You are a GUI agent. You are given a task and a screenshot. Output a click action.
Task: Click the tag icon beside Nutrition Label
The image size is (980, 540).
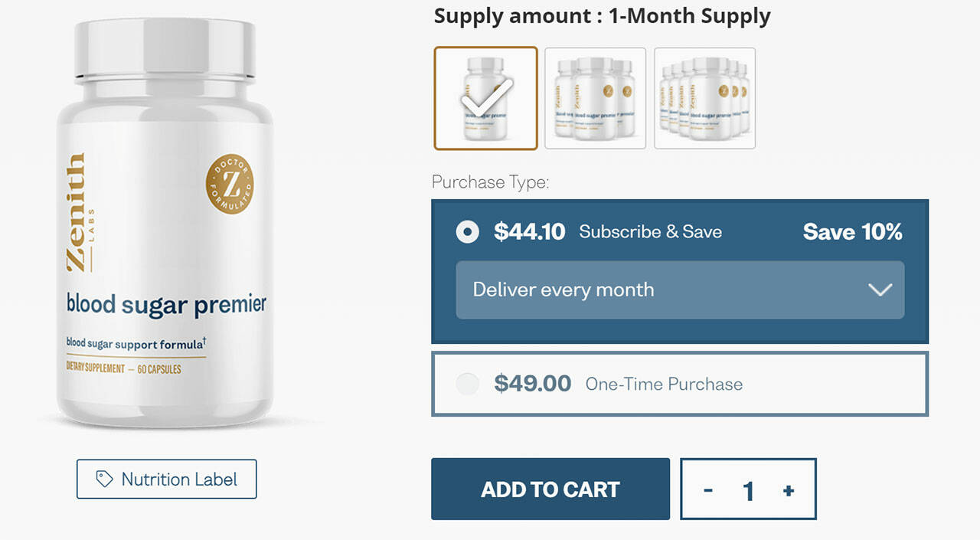click(104, 479)
